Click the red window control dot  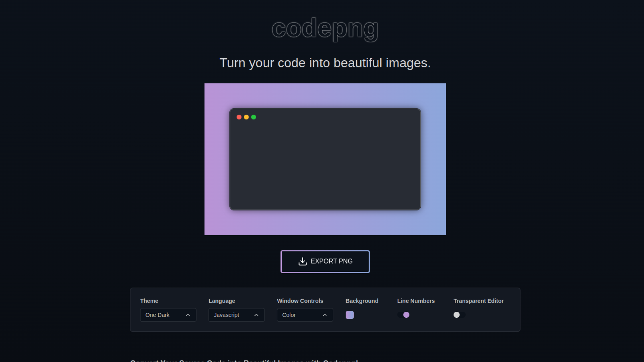click(x=239, y=117)
